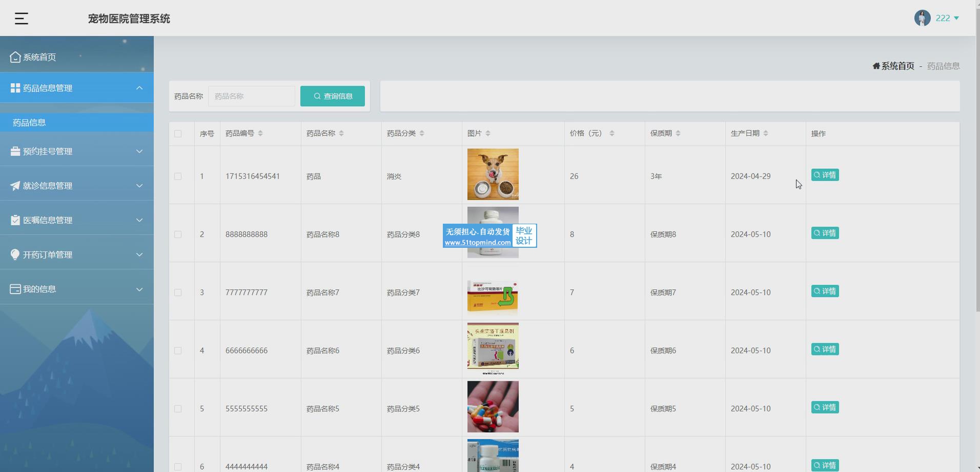Select the checkbox for row 3 药品名称7
This screenshot has width=980, height=472.
(x=178, y=292)
